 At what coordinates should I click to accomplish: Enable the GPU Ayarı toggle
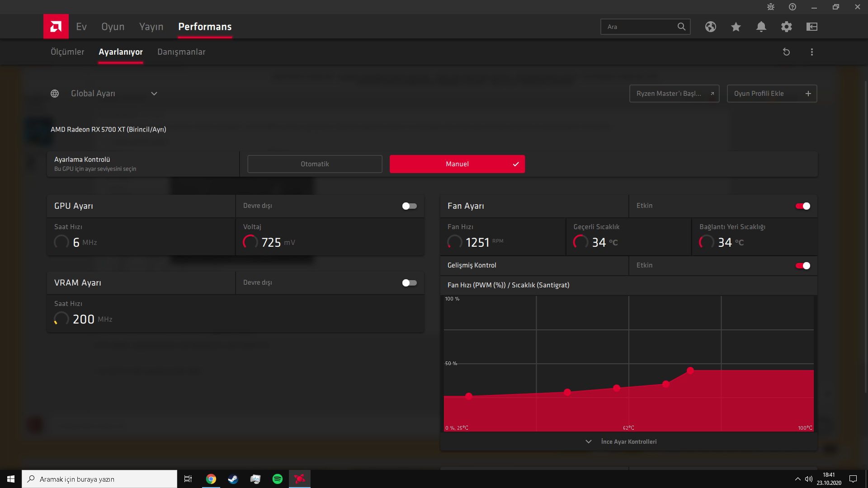click(410, 206)
